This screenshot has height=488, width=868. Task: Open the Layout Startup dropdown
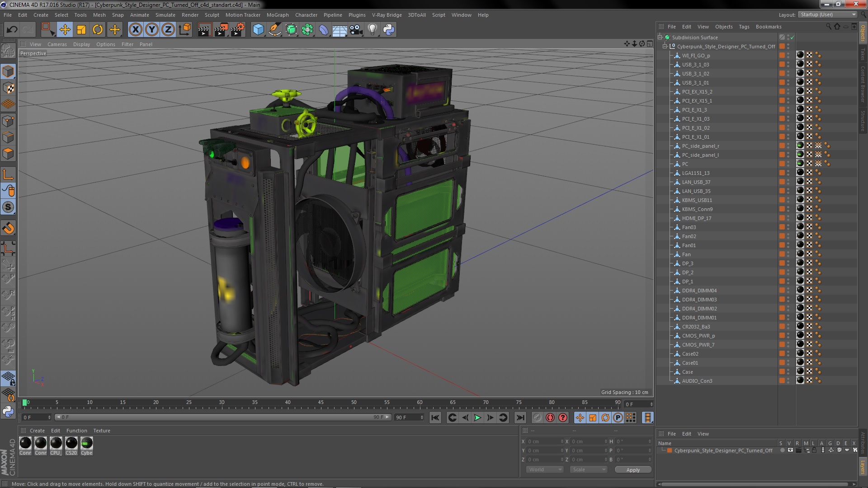pyautogui.click(x=828, y=14)
